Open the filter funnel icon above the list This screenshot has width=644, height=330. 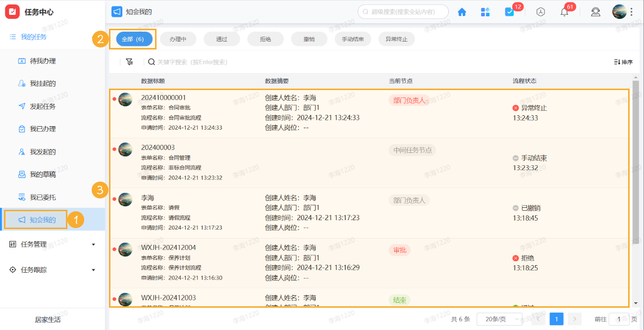tap(129, 61)
